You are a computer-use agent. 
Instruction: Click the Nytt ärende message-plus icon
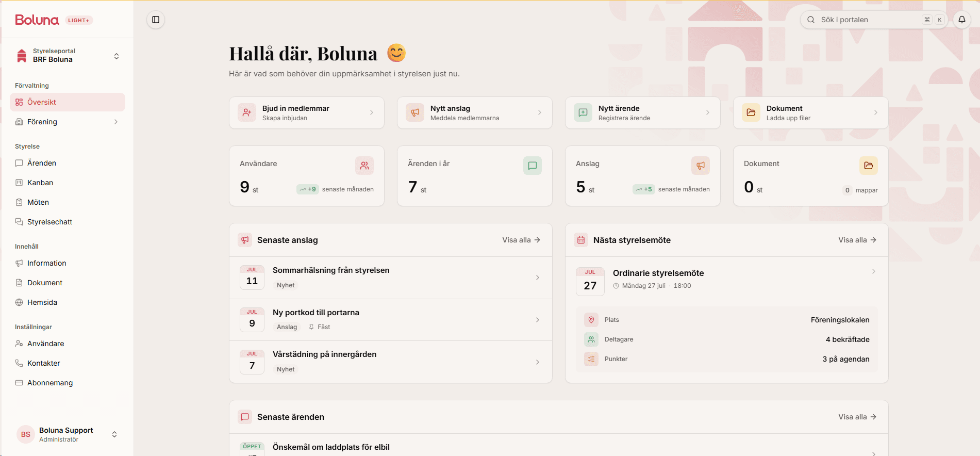[x=583, y=112]
